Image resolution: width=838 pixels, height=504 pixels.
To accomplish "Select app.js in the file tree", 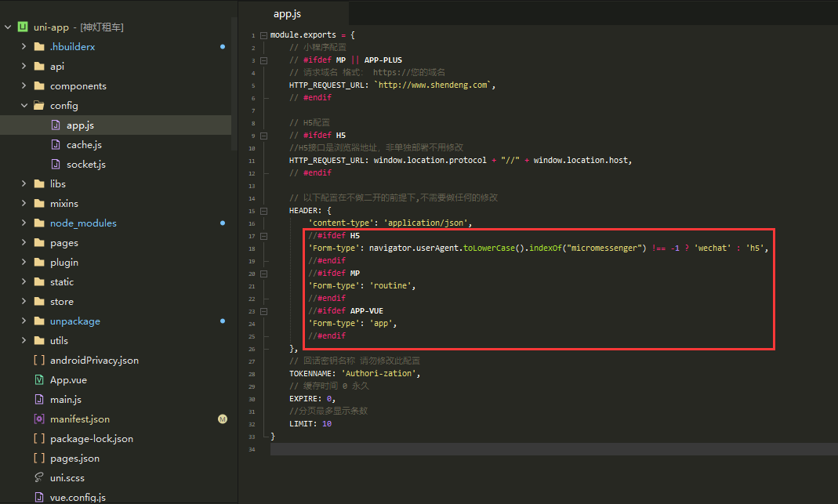I will tap(80, 125).
